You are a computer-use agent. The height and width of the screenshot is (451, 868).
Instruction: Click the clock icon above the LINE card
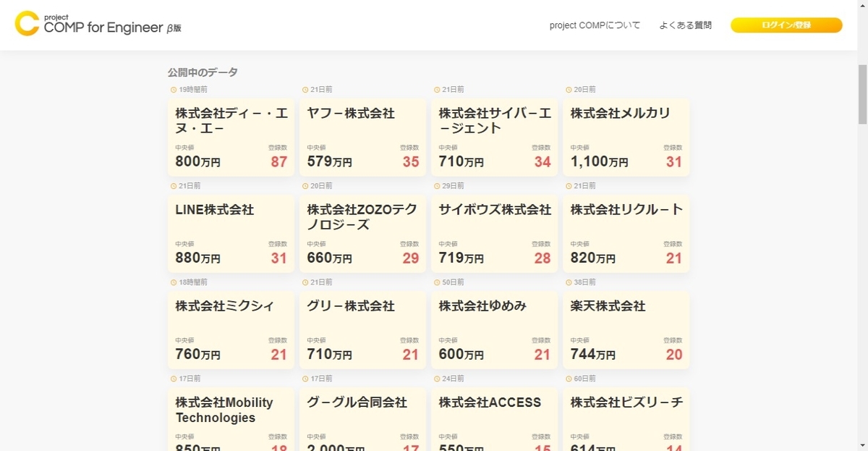pos(174,186)
